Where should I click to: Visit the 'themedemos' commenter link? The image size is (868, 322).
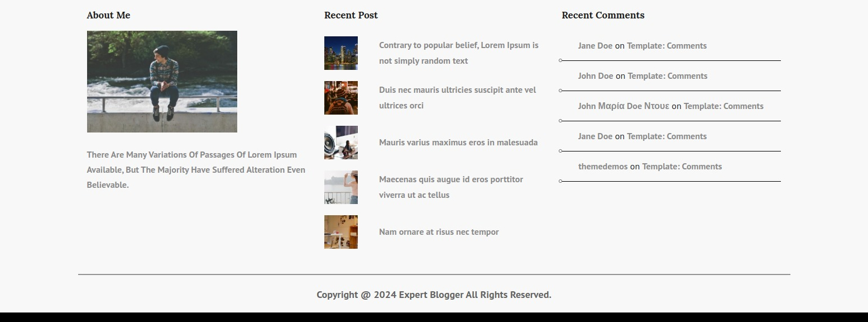(603, 167)
